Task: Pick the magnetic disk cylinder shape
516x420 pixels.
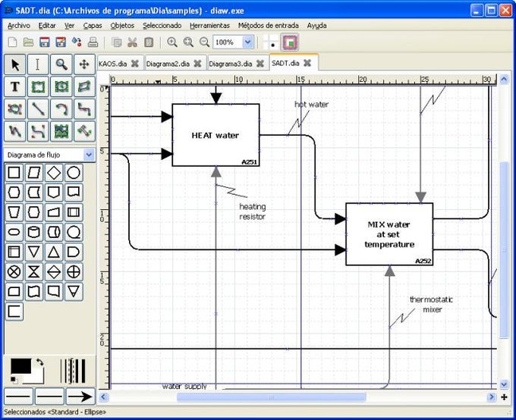Action: (x=34, y=232)
